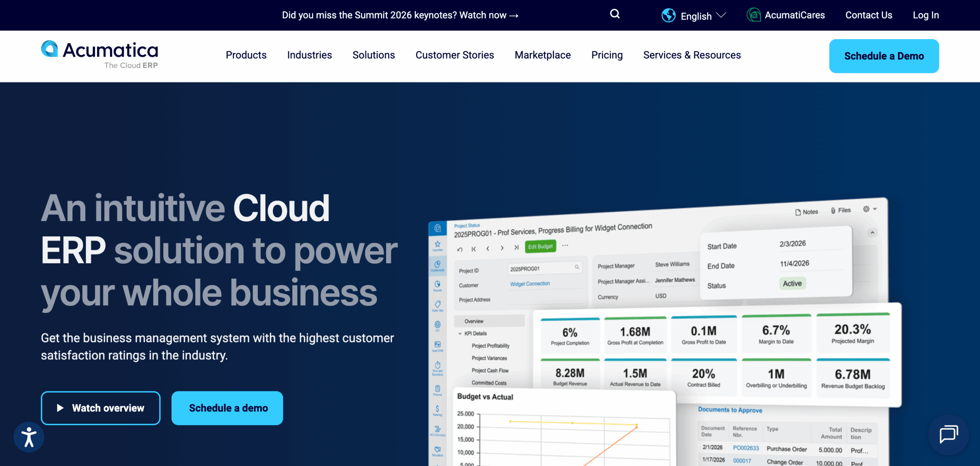
Task: Open Customer Stories menu item
Action: point(455,55)
